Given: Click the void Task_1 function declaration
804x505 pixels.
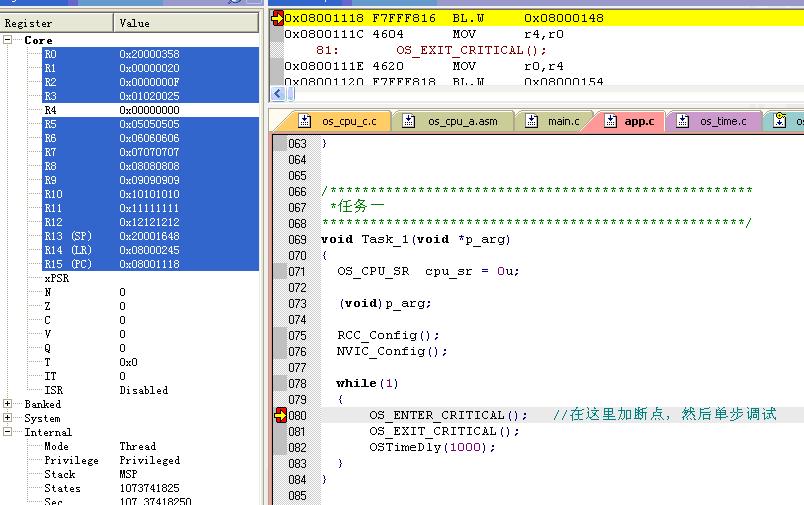Looking at the screenshot, I should (x=416, y=239).
